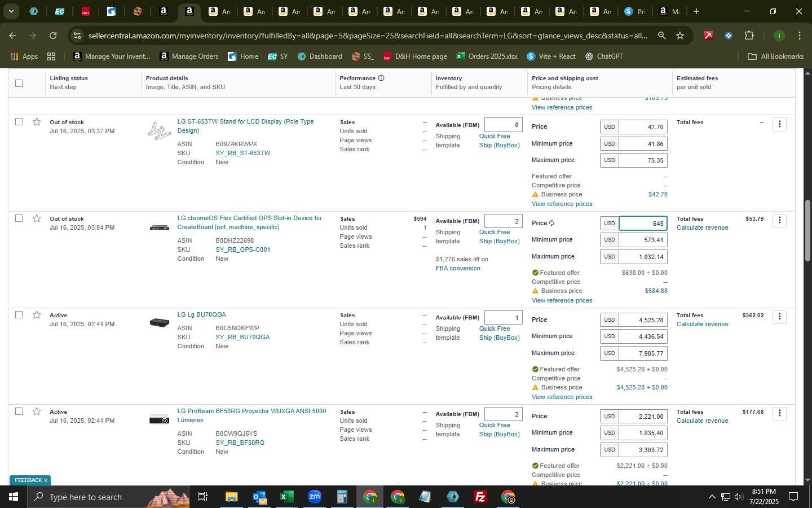Favorite the LG BU70QGA listing star
Viewport: 812px width, 508px height.
37,315
